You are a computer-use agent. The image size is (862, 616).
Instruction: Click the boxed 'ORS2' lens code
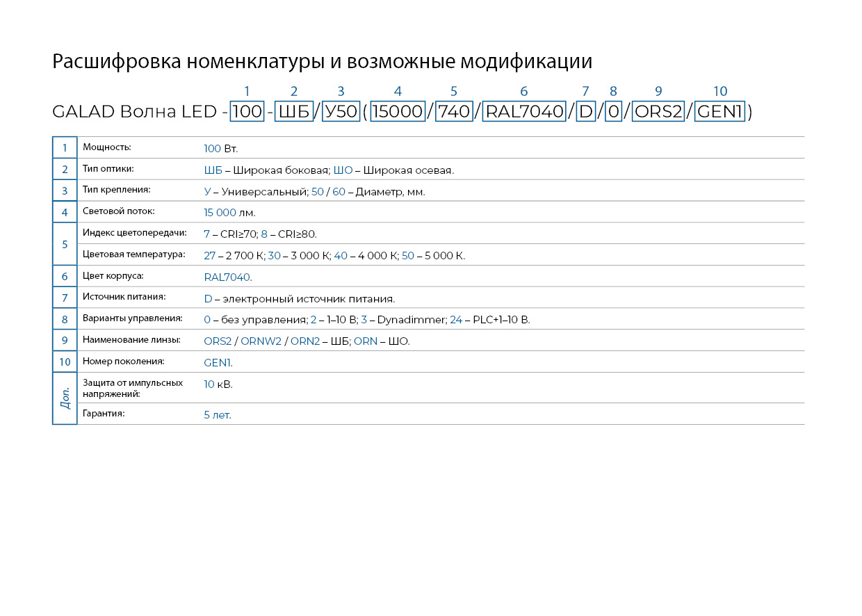coord(658,112)
